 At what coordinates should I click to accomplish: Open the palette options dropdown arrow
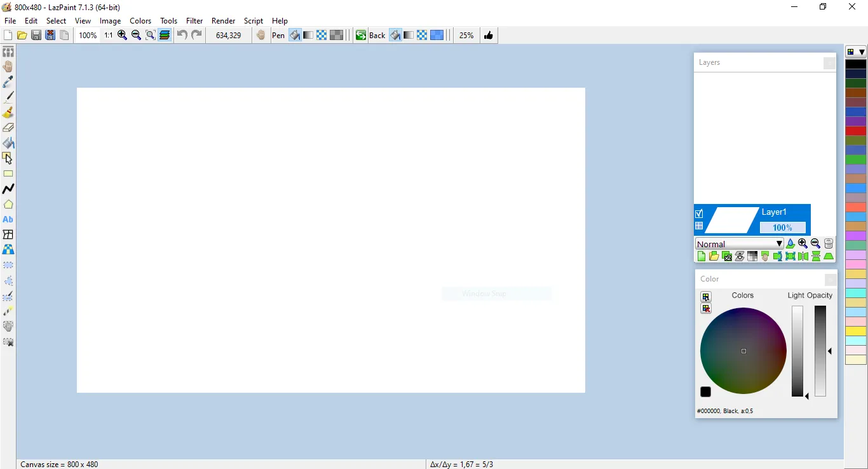(862, 52)
